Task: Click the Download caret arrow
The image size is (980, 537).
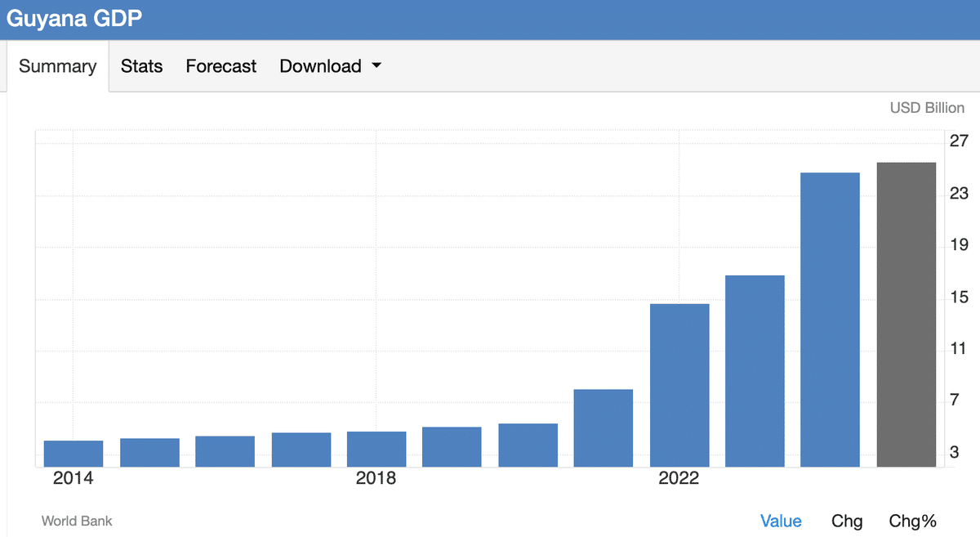Action: [376, 66]
